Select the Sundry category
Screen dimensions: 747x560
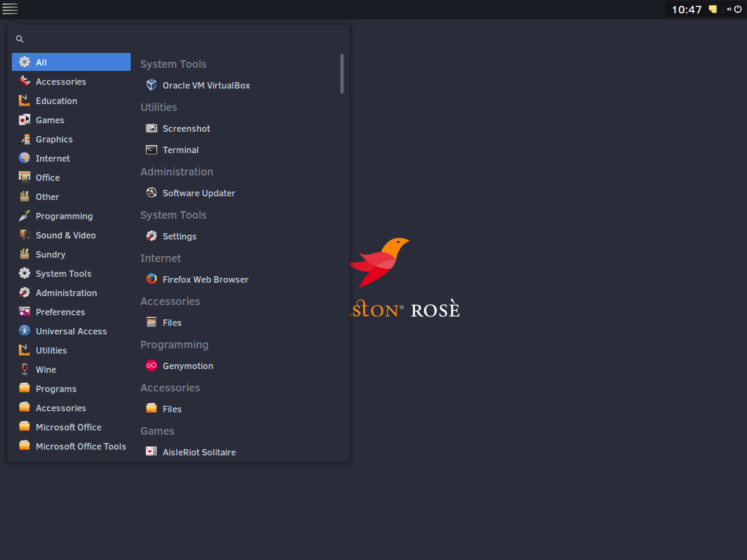71,254
